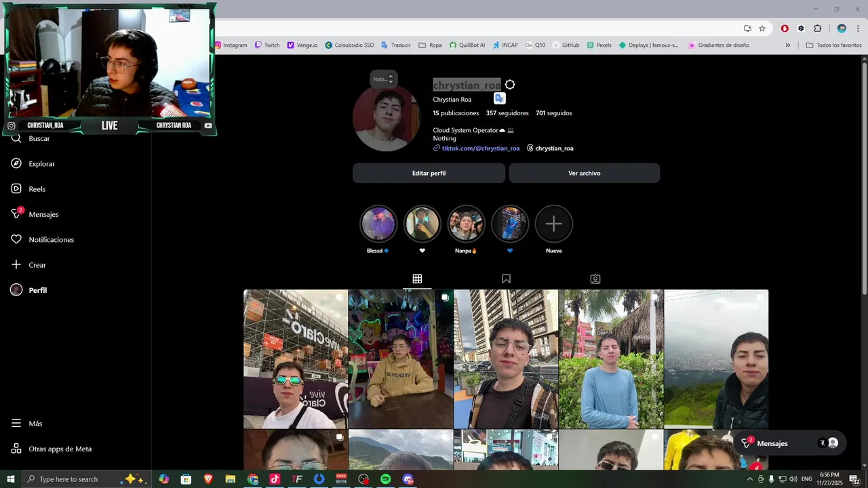Viewport: 868px width, 488px height.
Task: Switch to the saved bookmark tab
Action: pyautogui.click(x=506, y=279)
